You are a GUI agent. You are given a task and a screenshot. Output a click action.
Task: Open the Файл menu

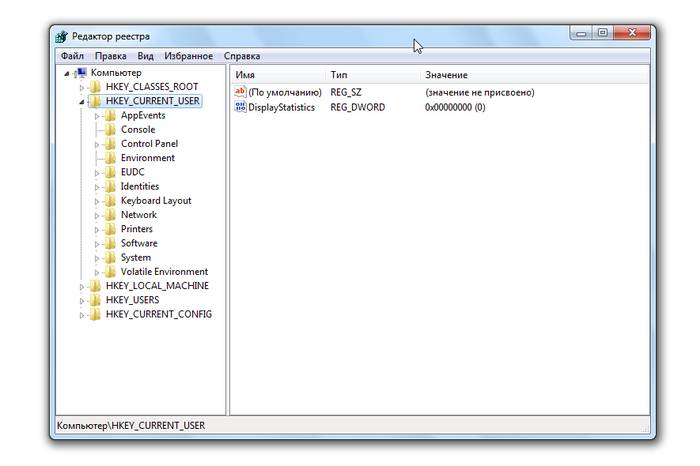tap(71, 56)
